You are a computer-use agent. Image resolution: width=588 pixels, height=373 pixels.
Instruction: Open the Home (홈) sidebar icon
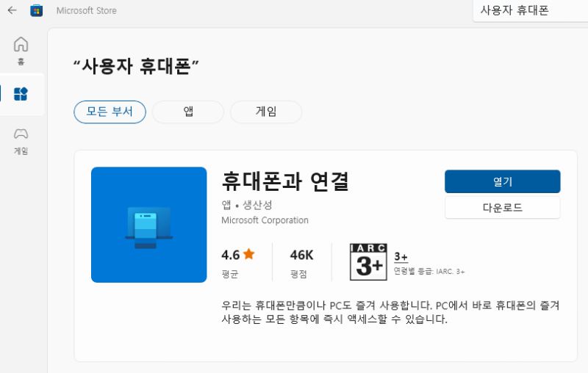click(x=21, y=44)
